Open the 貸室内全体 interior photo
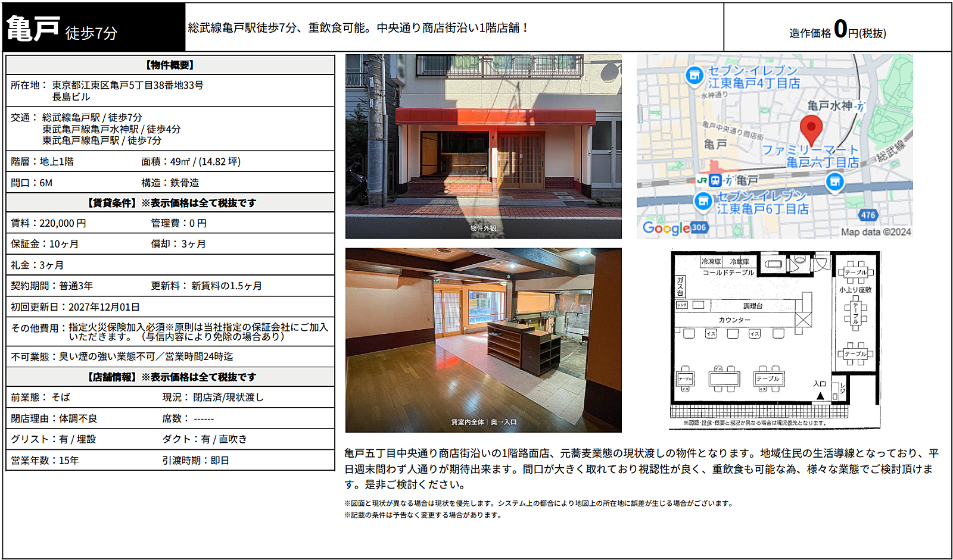Image resolution: width=953 pixels, height=560 pixels. pos(483,340)
